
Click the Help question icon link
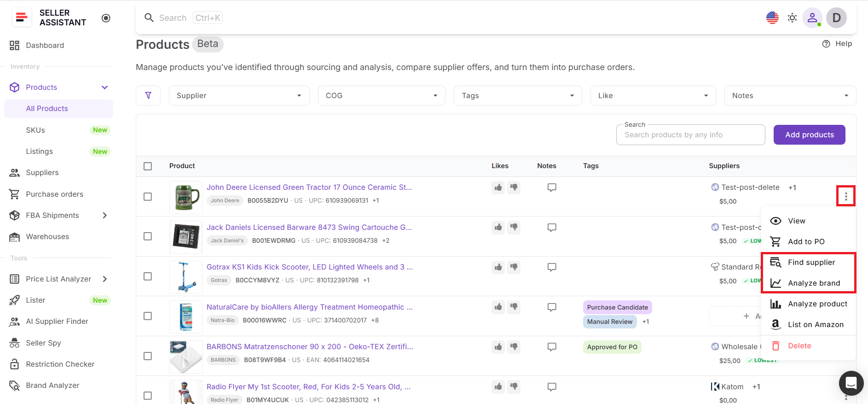(837, 44)
